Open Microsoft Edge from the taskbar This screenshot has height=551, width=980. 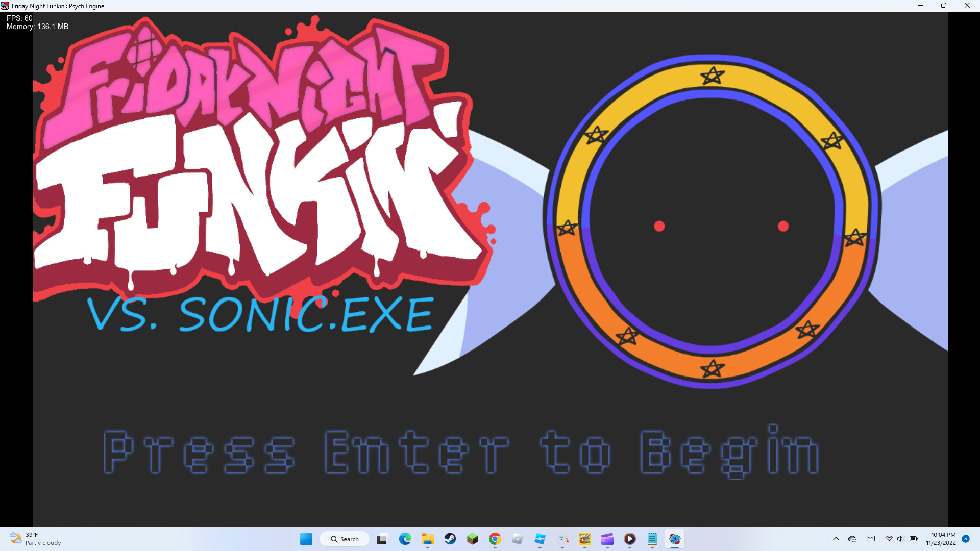(x=405, y=539)
